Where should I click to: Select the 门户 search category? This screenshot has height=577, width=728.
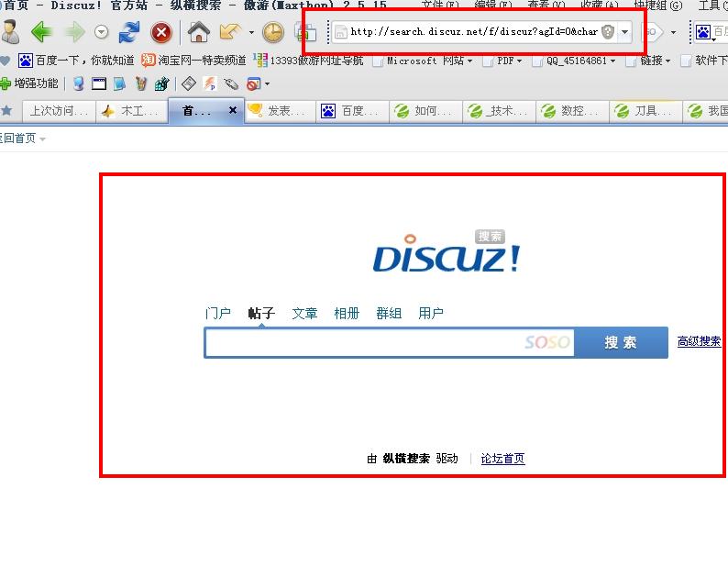coord(217,313)
